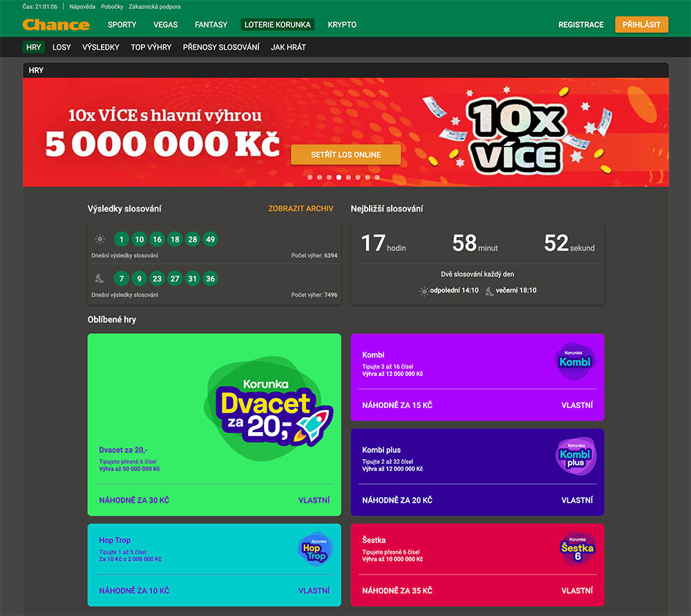Select the green number ball 49

[210, 239]
